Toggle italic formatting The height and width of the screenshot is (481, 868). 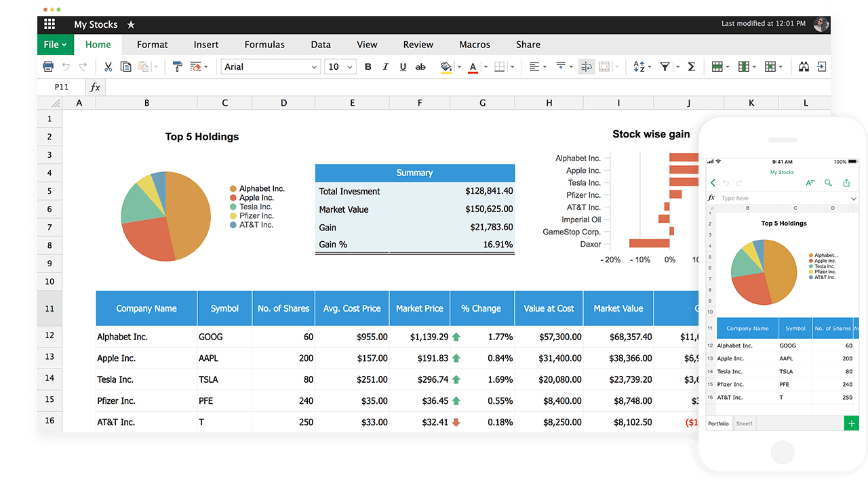[x=385, y=66]
